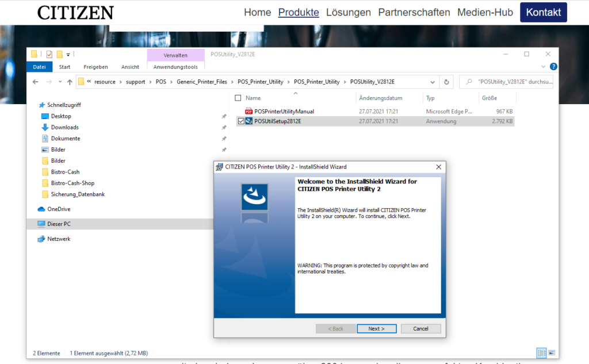Switch to details view in status bar
Viewport: 589px width, 364px height.
pos(541,352)
